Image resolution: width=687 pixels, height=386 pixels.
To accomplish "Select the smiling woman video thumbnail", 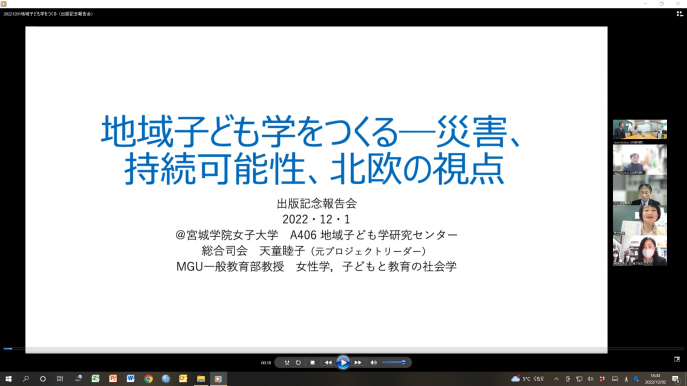I will tap(640, 220).
